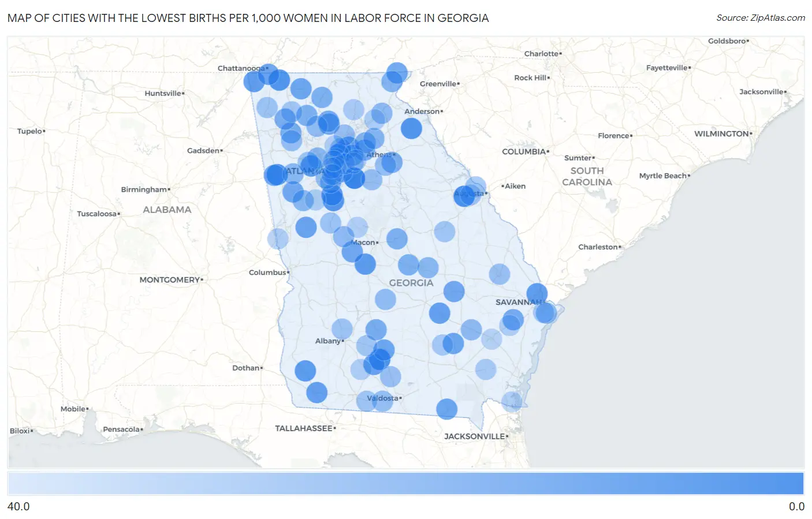The height and width of the screenshot is (519, 812).
Task: Click the Rock Hill city label
Action: 530,78
